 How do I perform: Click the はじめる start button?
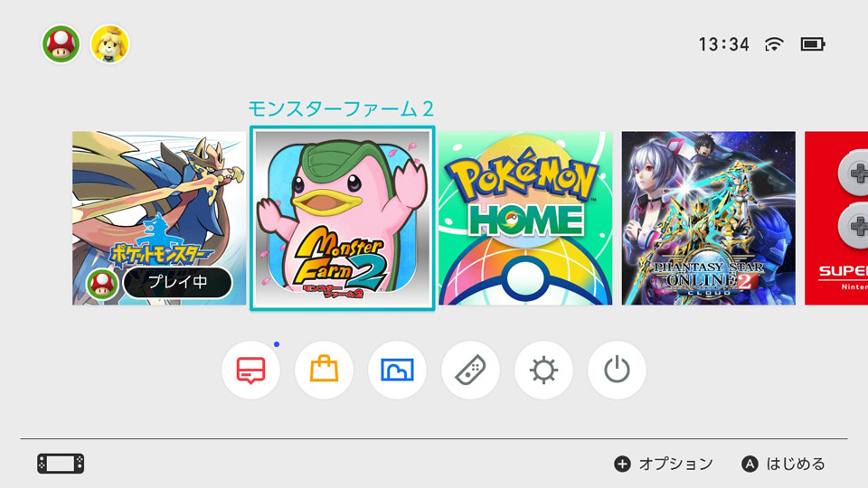pos(783,464)
